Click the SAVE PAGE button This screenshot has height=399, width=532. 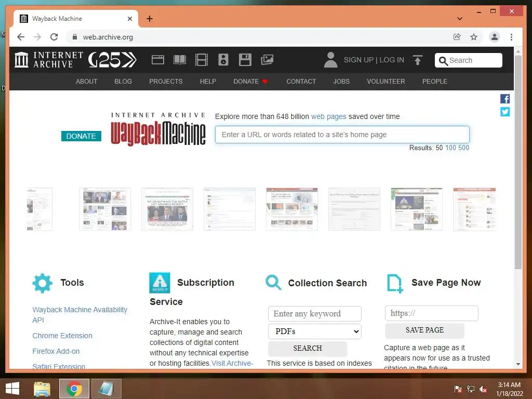424,330
